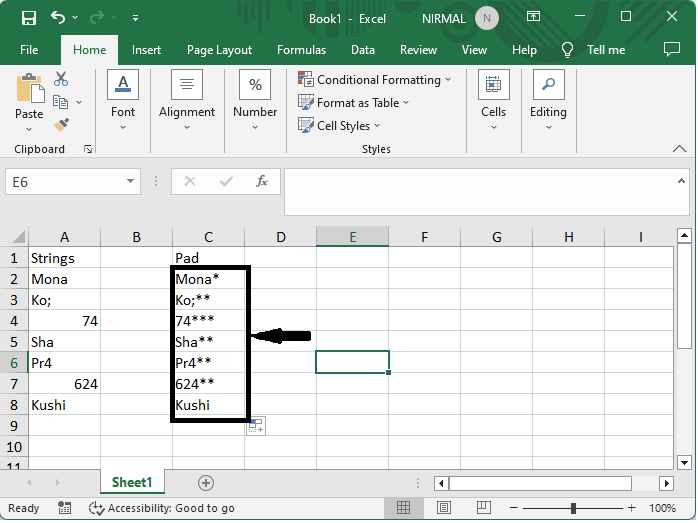Open Format as Table menu
Screen dimensions: 698x523
(x=353, y=103)
